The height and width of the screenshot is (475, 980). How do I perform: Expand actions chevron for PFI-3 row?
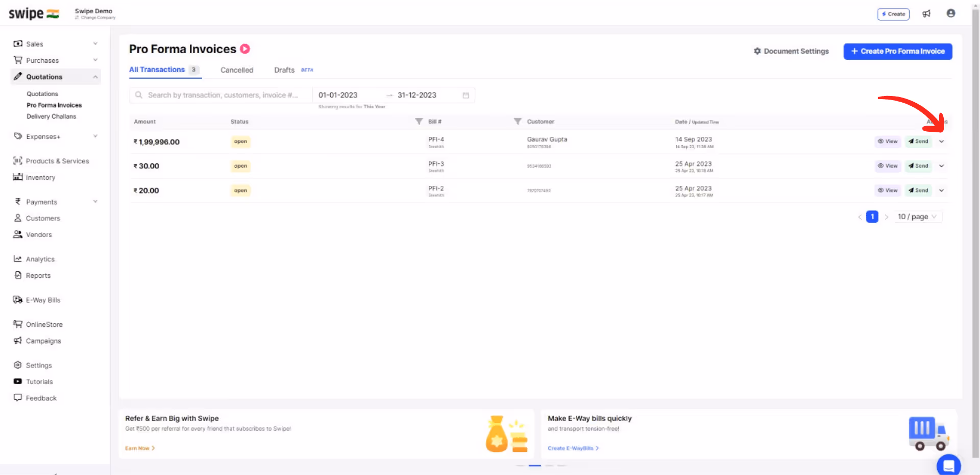click(x=942, y=166)
